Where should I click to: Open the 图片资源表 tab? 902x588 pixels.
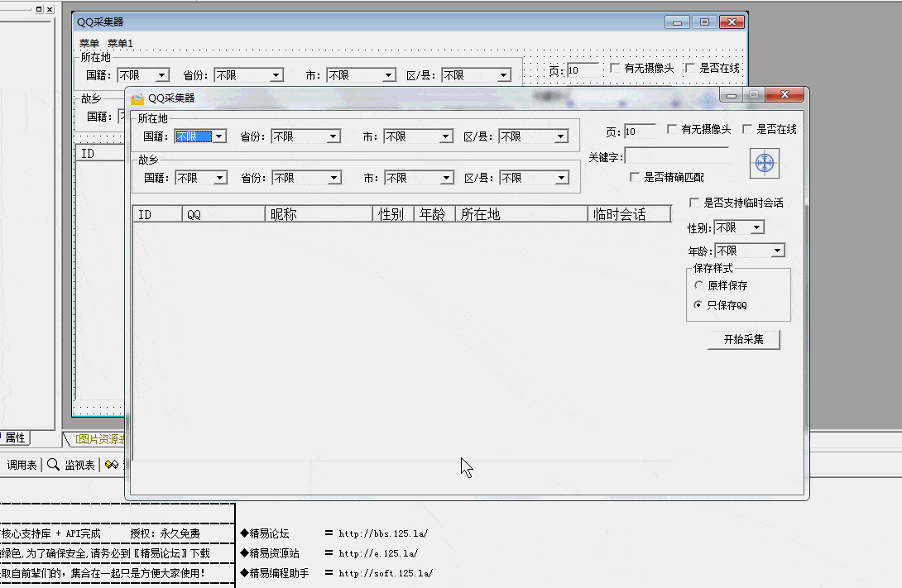coord(99,439)
